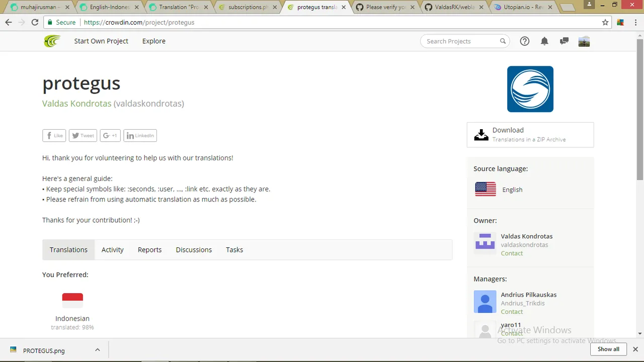The width and height of the screenshot is (644, 362).
Task: Close the downloads bar
Action: [635, 349]
